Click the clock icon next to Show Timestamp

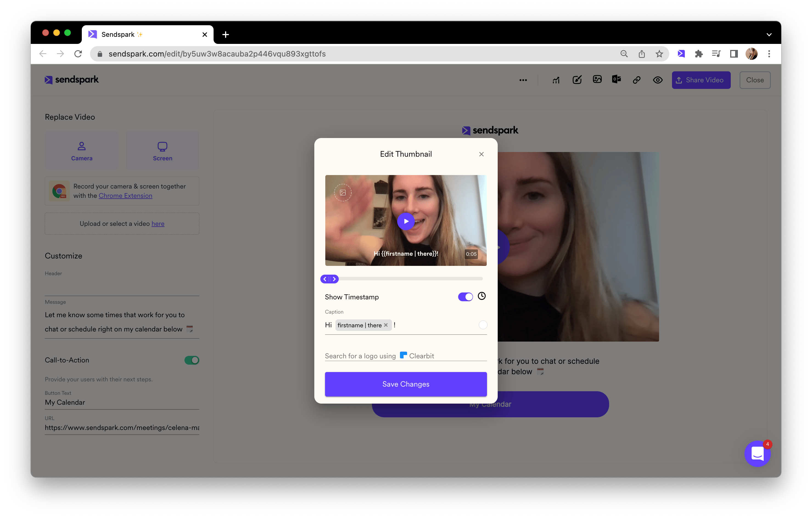(x=481, y=296)
